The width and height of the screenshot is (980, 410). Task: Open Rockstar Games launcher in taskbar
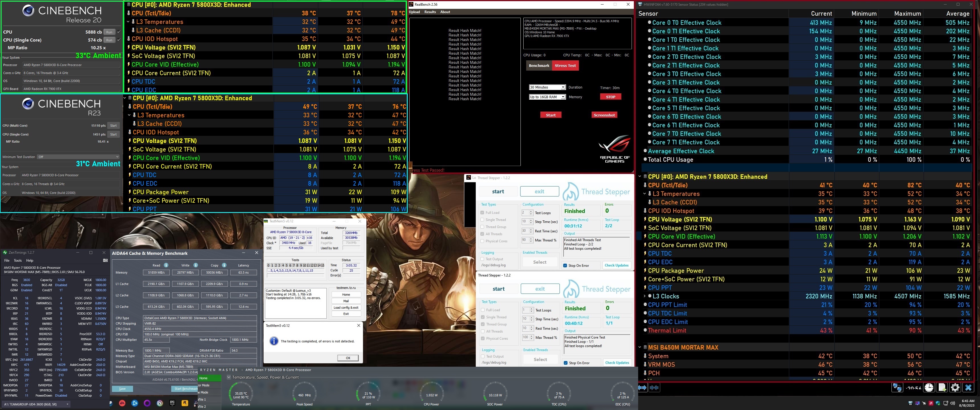(185, 403)
